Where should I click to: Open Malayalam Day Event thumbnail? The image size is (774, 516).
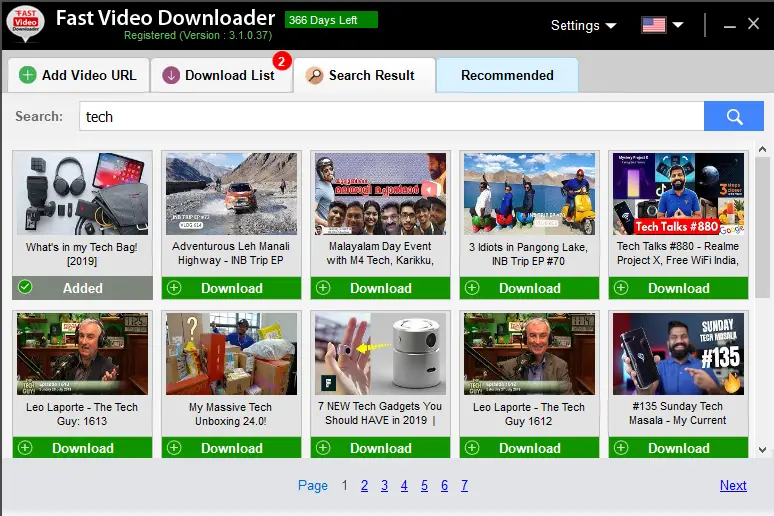pyautogui.click(x=381, y=194)
